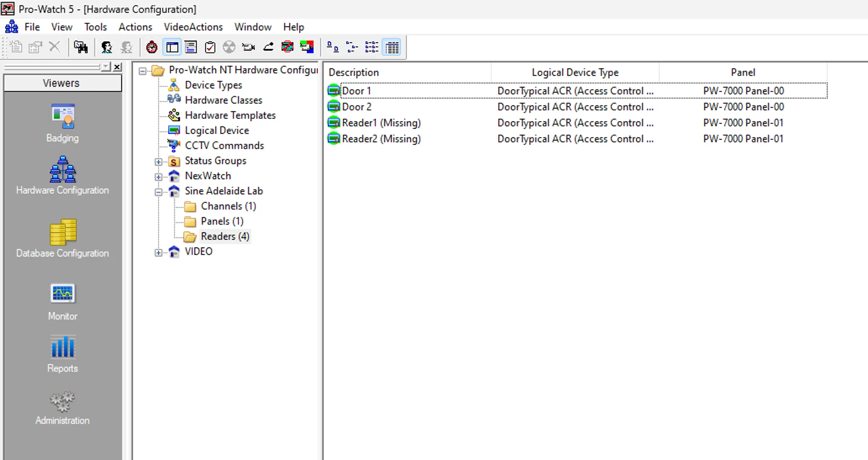
Task: Sort by the Panel column header
Action: pyautogui.click(x=743, y=72)
